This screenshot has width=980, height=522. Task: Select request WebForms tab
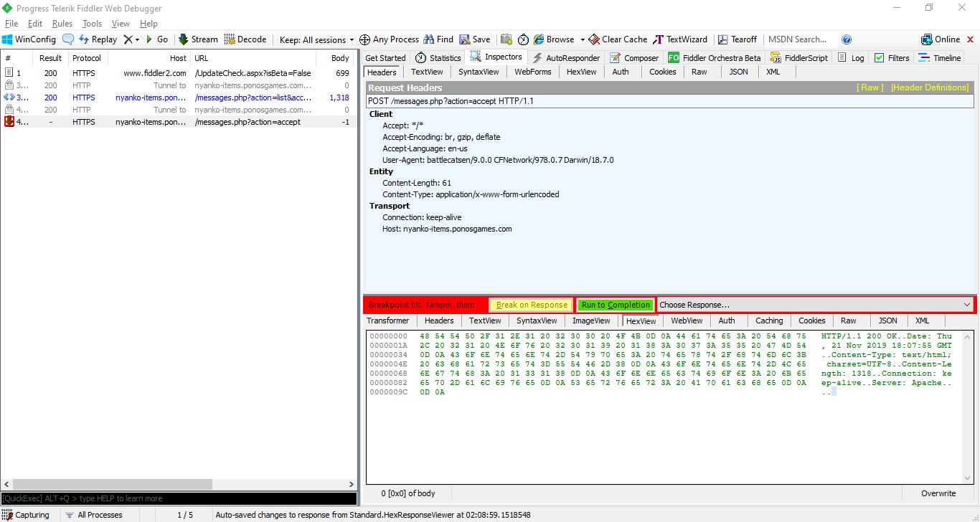532,72
